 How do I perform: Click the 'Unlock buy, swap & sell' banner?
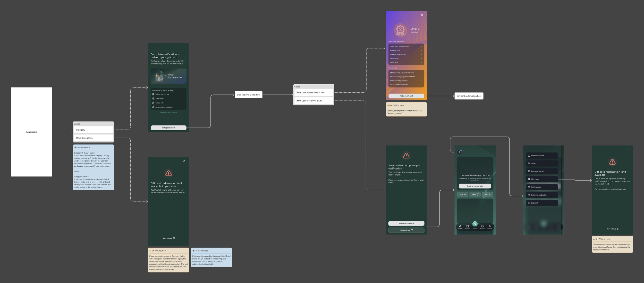(x=168, y=76)
